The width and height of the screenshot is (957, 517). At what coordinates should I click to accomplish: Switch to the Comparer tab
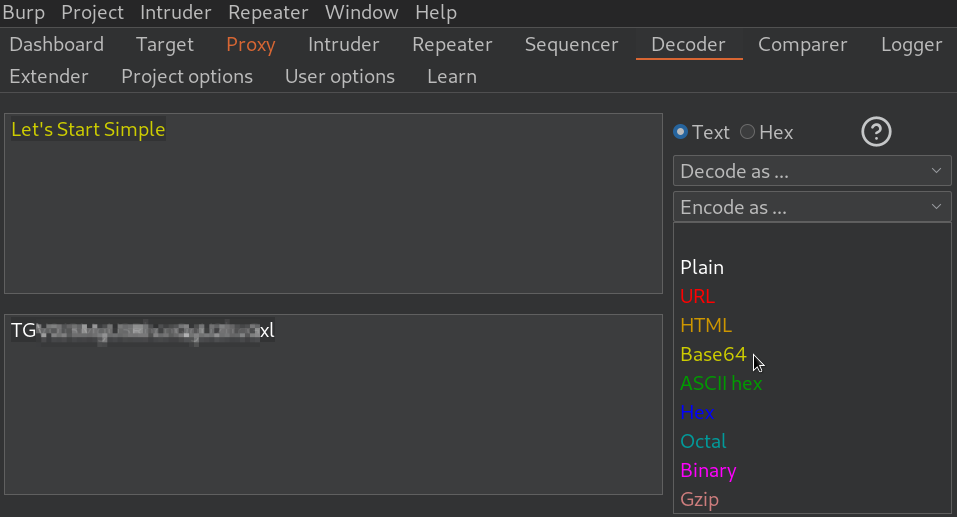pyautogui.click(x=803, y=45)
